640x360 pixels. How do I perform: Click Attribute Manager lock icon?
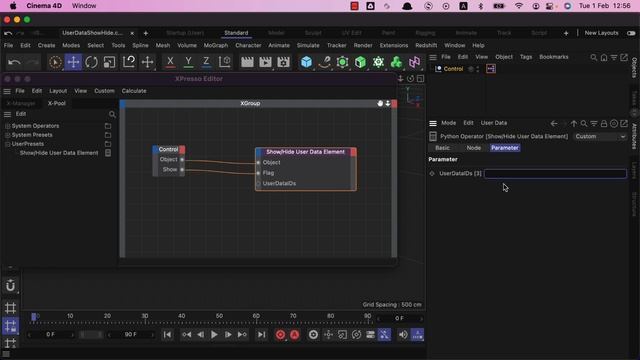click(x=604, y=123)
